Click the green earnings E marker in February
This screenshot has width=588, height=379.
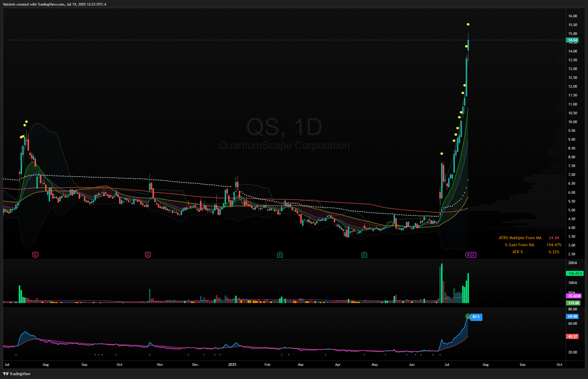pos(280,255)
